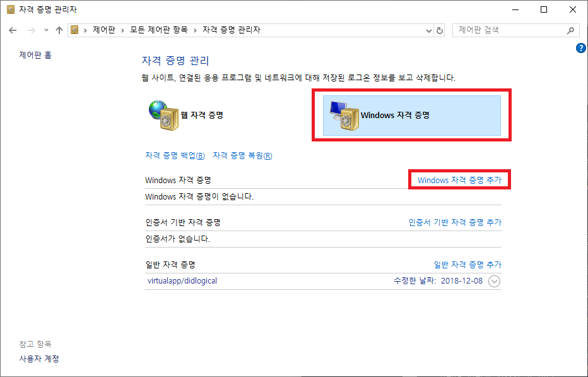This screenshot has width=588, height=377.
Task: Click the title bar Credential Manager icon
Action: coord(11,9)
